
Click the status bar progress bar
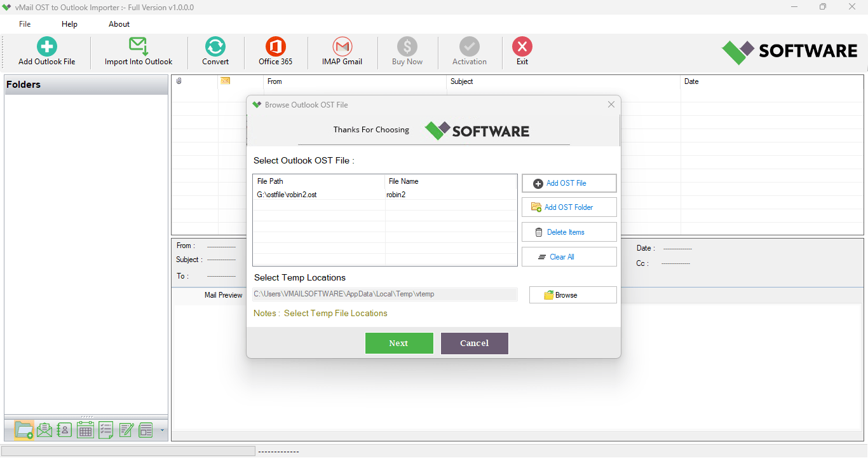pyautogui.click(x=128, y=451)
